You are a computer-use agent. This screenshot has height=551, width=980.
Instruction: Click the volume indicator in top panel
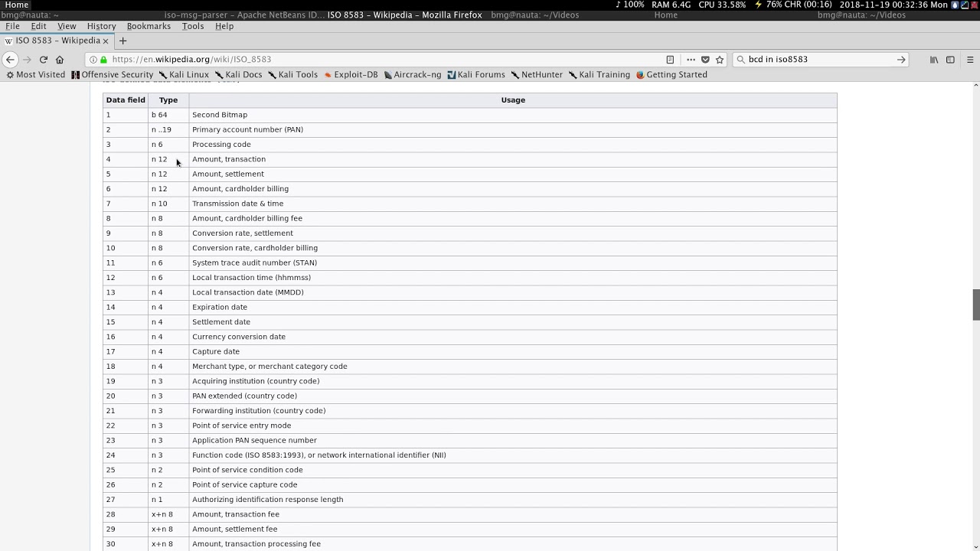click(630, 5)
